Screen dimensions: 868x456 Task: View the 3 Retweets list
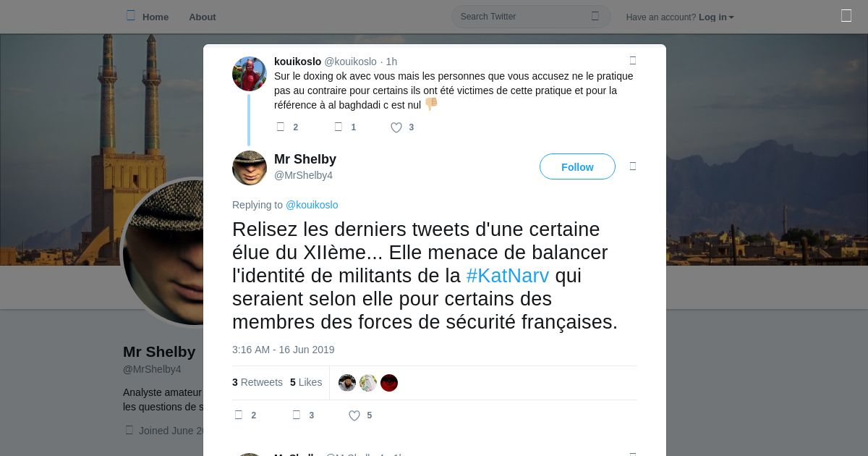coord(258,382)
